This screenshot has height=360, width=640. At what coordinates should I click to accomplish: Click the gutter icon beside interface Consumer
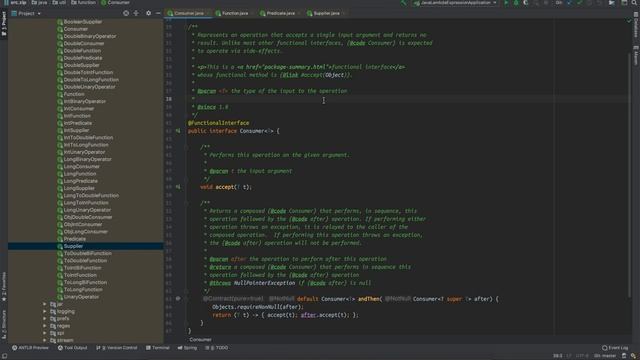pyautogui.click(x=178, y=131)
